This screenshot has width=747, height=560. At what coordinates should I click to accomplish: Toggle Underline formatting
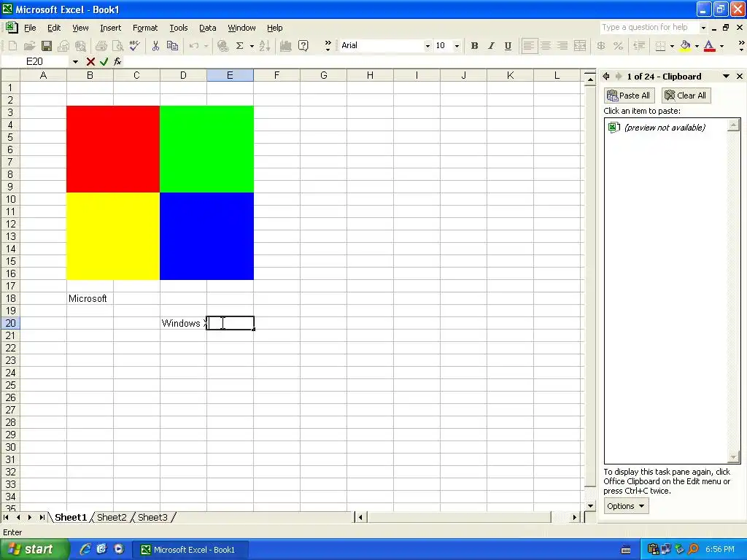(x=508, y=46)
